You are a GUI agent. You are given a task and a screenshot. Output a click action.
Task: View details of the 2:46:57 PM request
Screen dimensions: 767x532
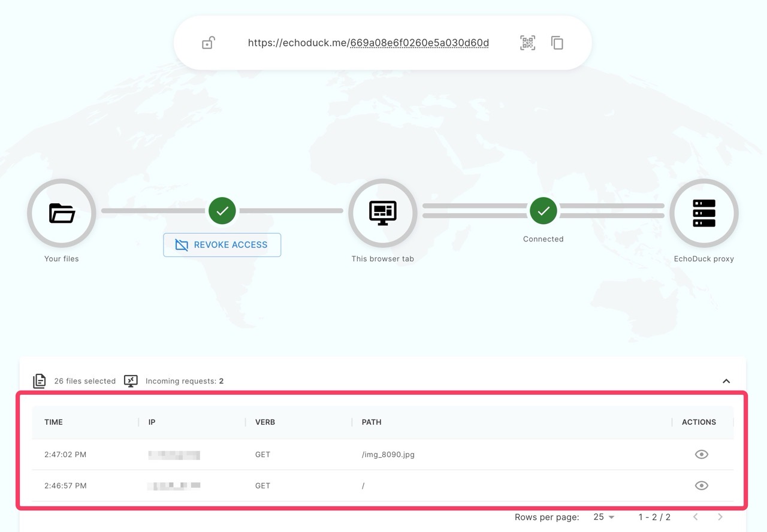pyautogui.click(x=702, y=486)
